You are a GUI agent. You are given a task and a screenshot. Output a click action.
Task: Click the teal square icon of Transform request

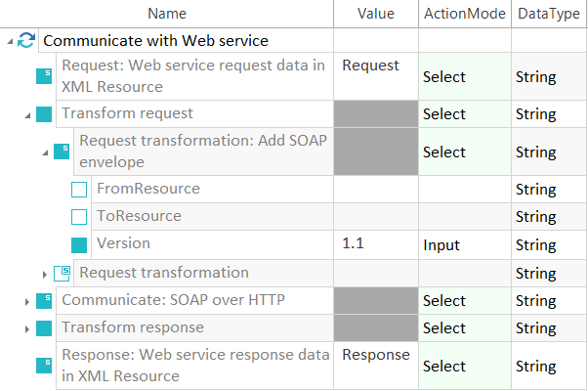44,114
